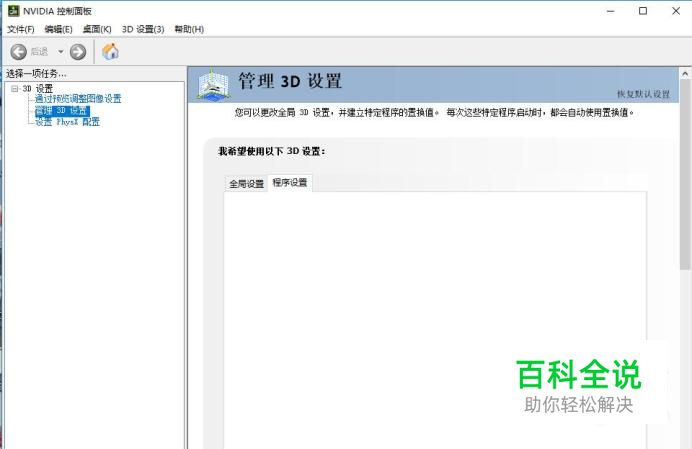Click the 我希望使用以下 3D 设置 label
Viewport: 692px width, 449px height.
[x=271, y=151]
